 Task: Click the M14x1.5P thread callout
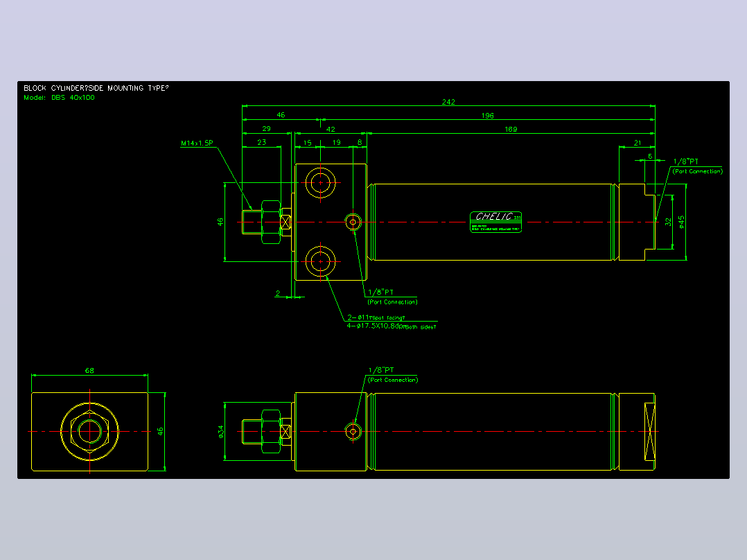197,143
